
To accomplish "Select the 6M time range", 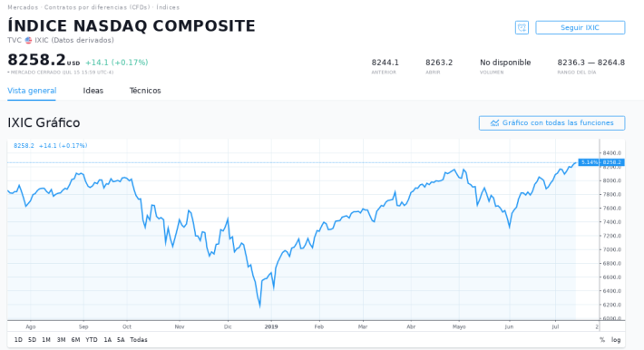I will (x=75, y=340).
